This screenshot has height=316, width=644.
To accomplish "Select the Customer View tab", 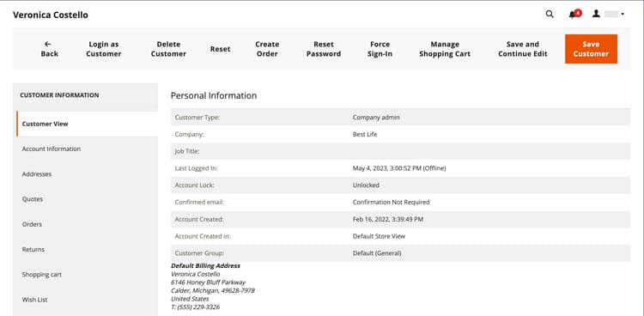I will 87,124.
